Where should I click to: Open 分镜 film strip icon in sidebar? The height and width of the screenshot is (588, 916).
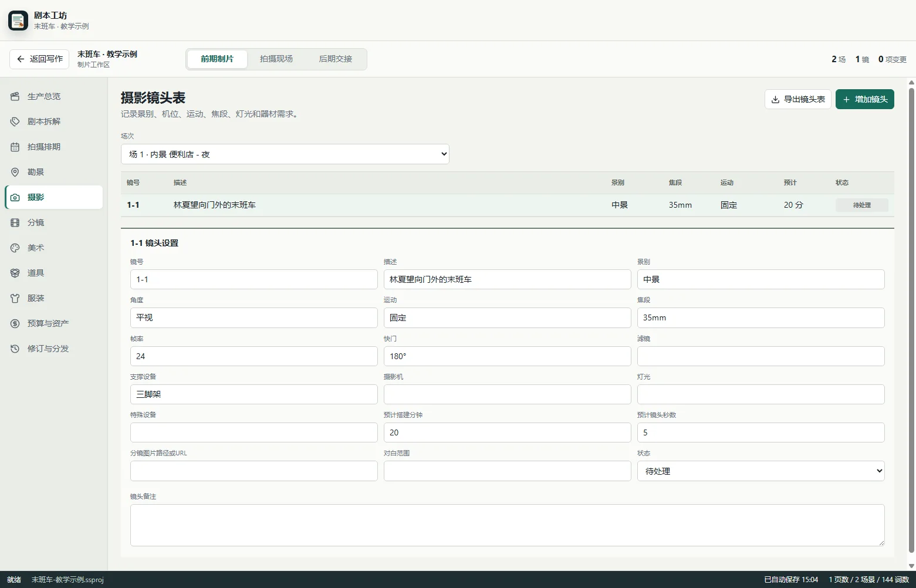[15, 222]
